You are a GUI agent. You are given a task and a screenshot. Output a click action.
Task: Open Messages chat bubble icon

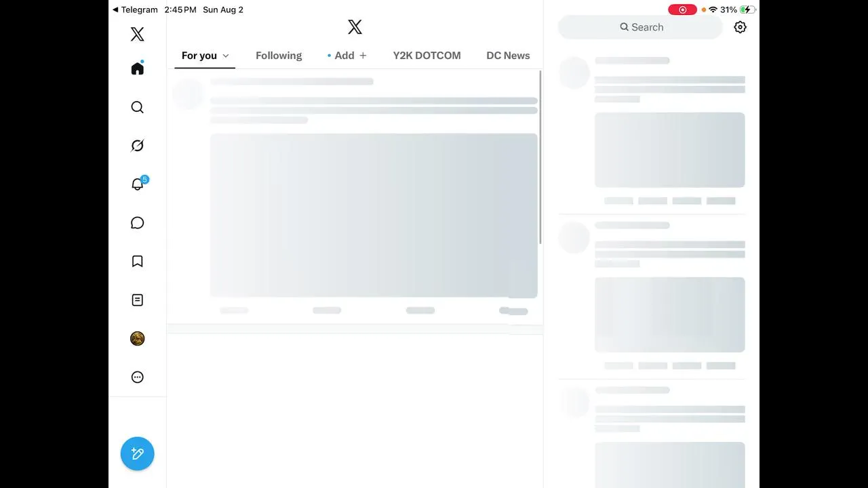[137, 223]
